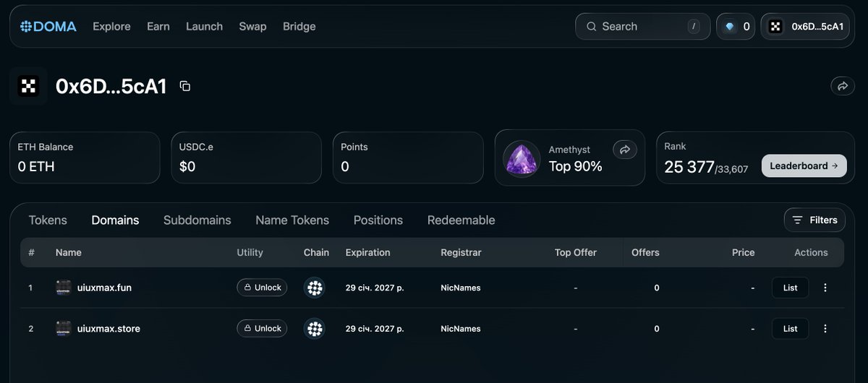Click NicNames registrar in uiuxmax.store row
Image resolution: width=868 pixels, height=383 pixels.
[x=461, y=329]
